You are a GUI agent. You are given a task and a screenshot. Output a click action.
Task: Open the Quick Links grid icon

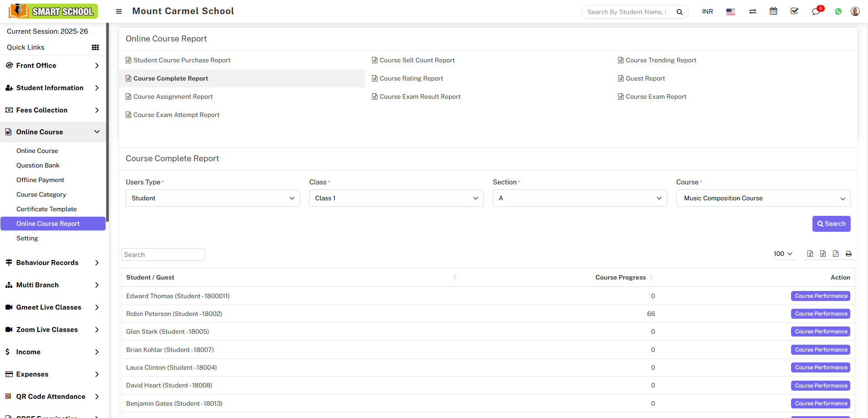coord(95,47)
